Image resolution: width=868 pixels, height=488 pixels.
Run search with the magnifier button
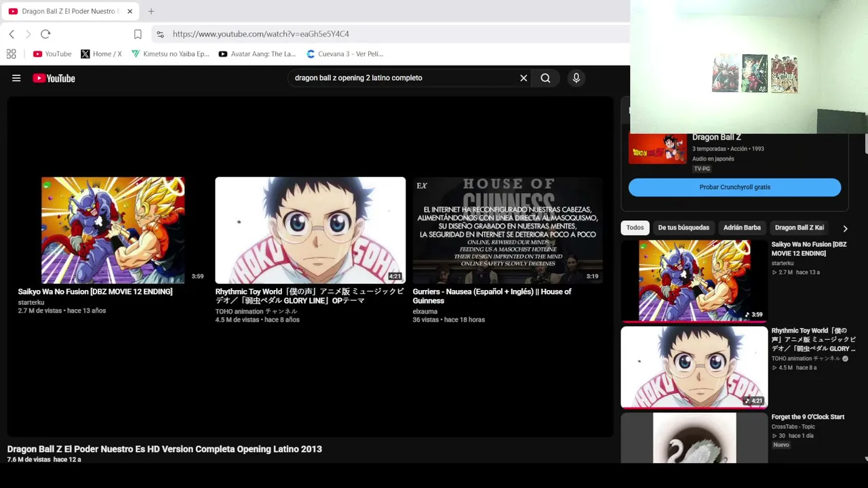pyautogui.click(x=545, y=78)
